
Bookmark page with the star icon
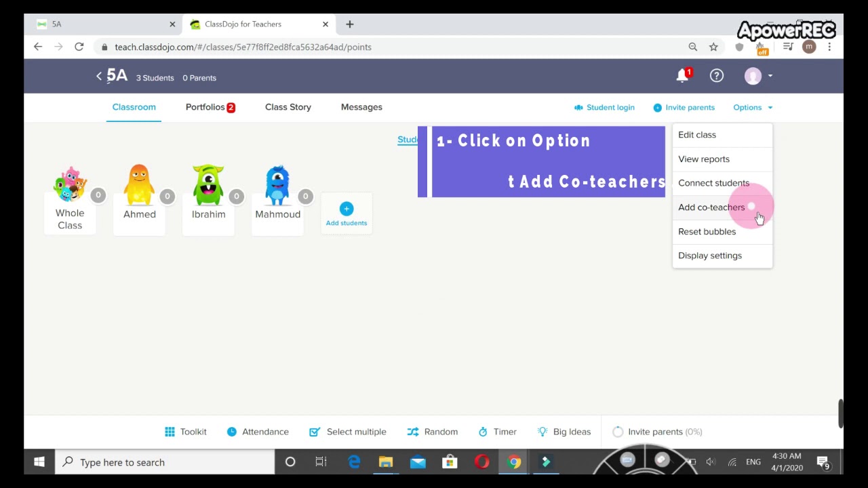[x=713, y=47]
